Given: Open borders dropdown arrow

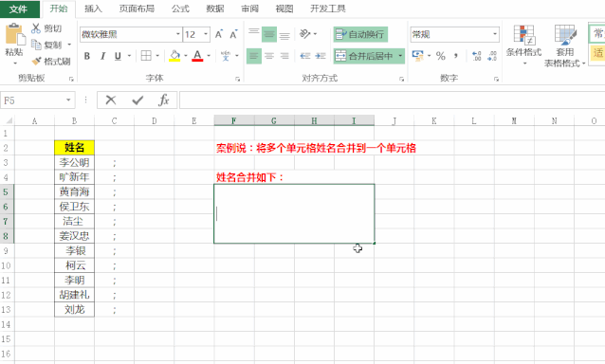Looking at the screenshot, I should [157, 56].
